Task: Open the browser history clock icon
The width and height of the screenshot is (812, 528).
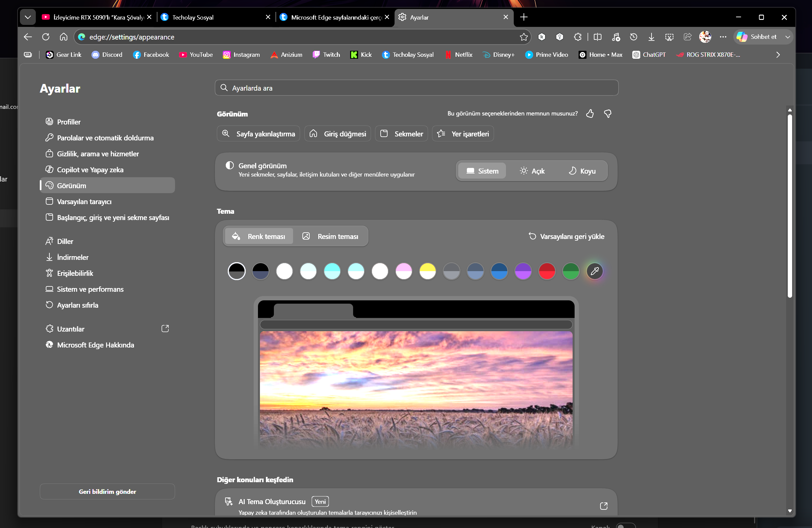Action: tap(634, 37)
